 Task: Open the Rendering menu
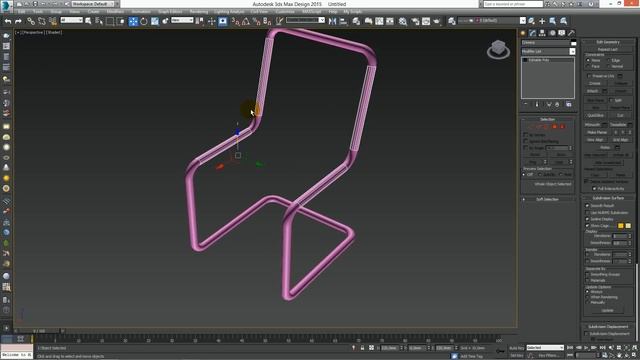click(199, 12)
